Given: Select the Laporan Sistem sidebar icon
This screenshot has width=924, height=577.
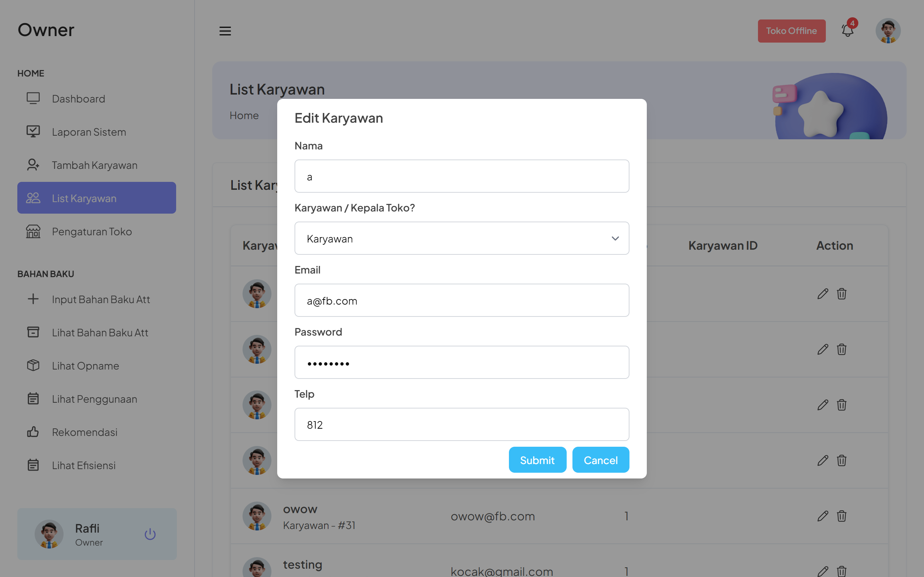Looking at the screenshot, I should (33, 131).
